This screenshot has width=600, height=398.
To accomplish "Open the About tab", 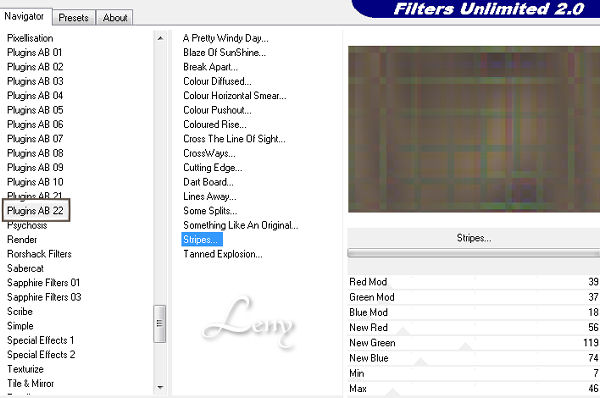I will coord(115,18).
